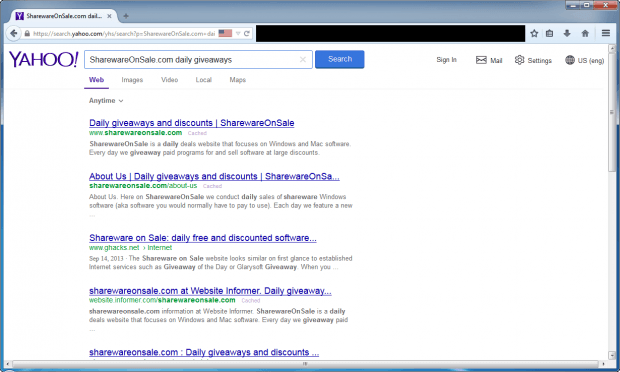Switch to the Web results tab

96,80
